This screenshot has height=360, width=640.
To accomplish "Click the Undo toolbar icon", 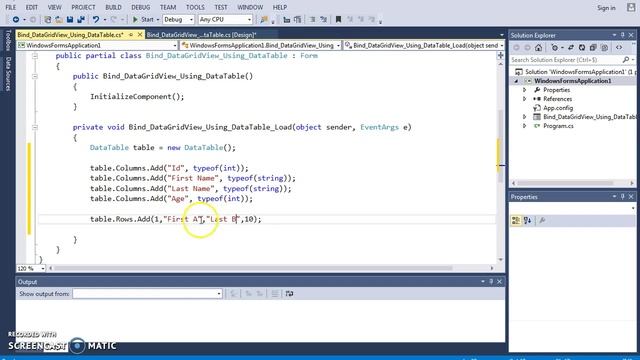I will [x=96, y=19].
